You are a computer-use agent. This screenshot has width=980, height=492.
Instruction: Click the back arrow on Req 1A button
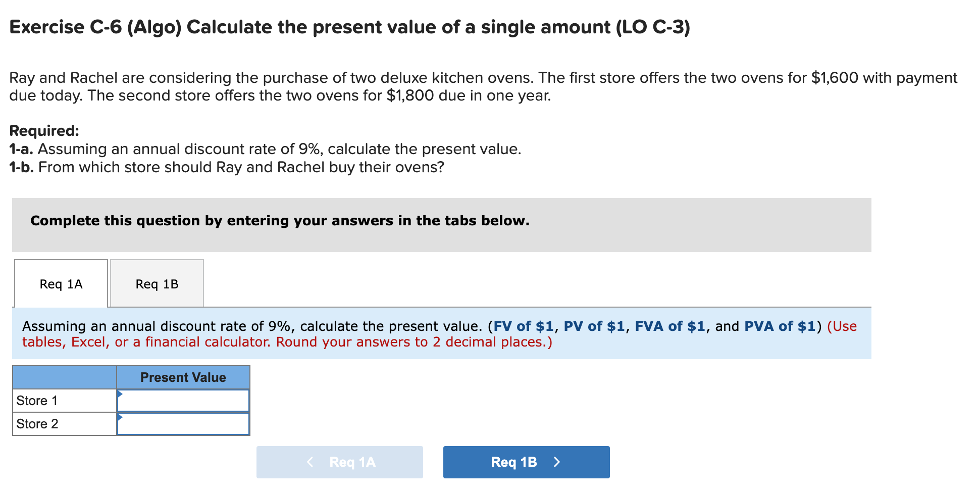coord(310,461)
